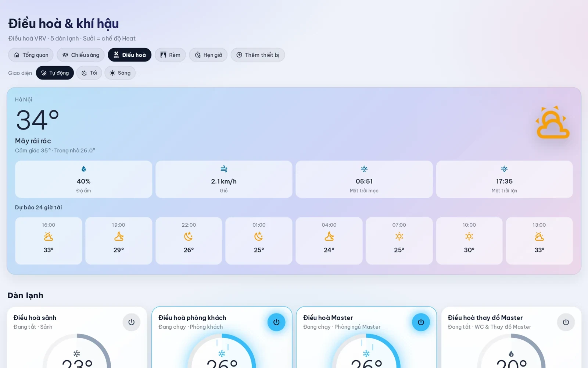Click the flame icon on Điều hoà thay đồ Master

coord(511,354)
